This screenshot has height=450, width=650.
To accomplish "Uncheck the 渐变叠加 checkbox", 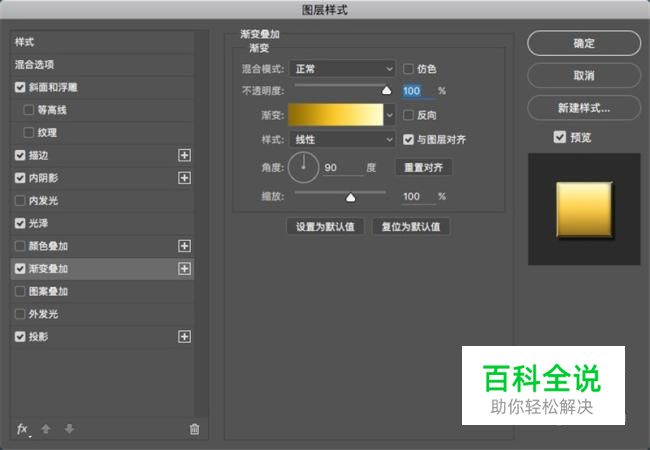I will point(20,269).
